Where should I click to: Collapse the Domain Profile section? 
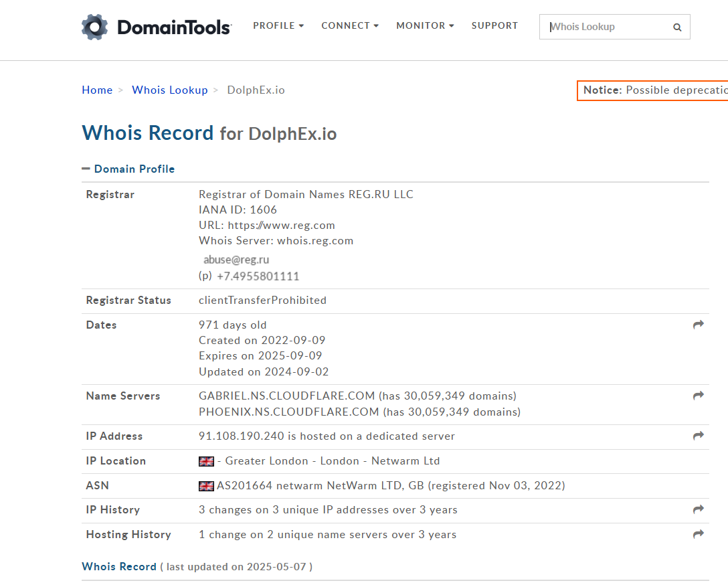tap(128, 169)
